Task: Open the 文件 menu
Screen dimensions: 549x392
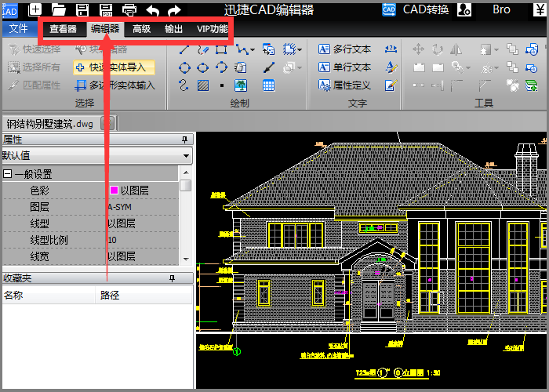Action: point(19,28)
